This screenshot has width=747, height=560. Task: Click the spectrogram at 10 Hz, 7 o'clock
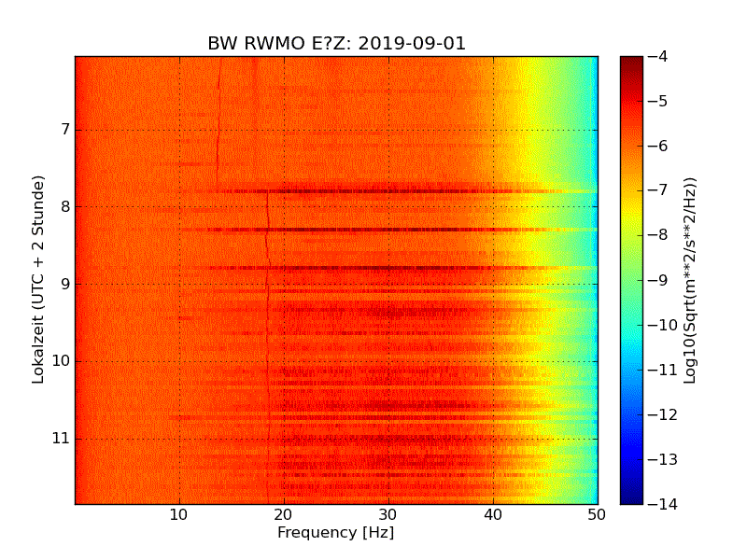[x=179, y=130]
